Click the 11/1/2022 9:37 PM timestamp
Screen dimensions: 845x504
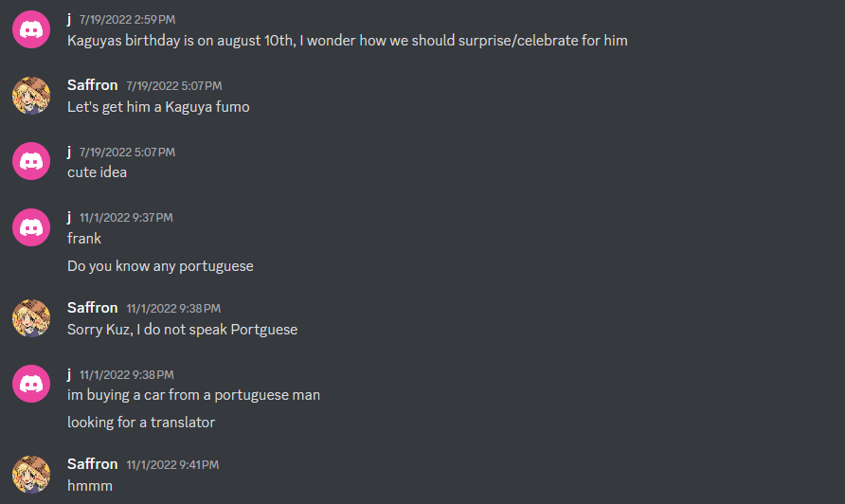pyautogui.click(x=126, y=218)
